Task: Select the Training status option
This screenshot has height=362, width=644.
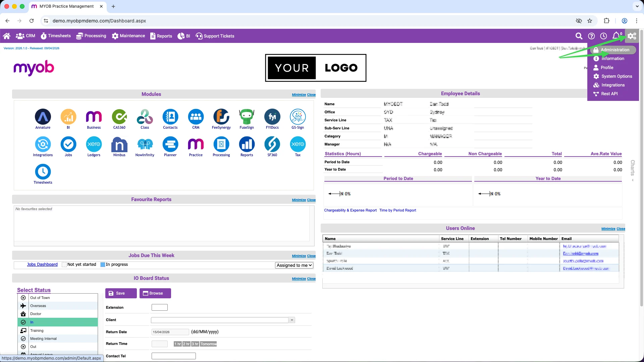Action: click(58, 330)
